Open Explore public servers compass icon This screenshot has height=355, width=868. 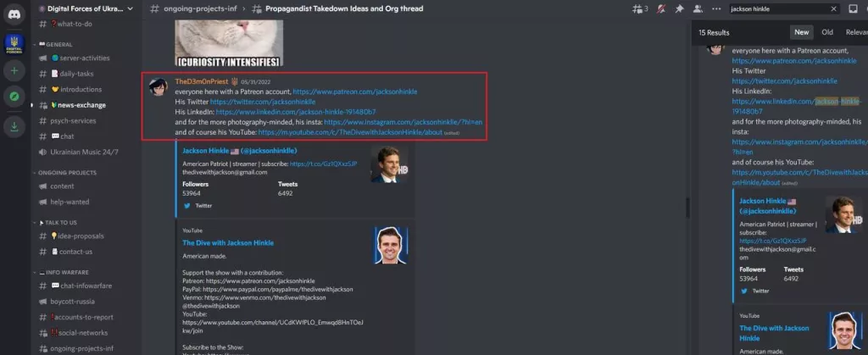click(14, 97)
